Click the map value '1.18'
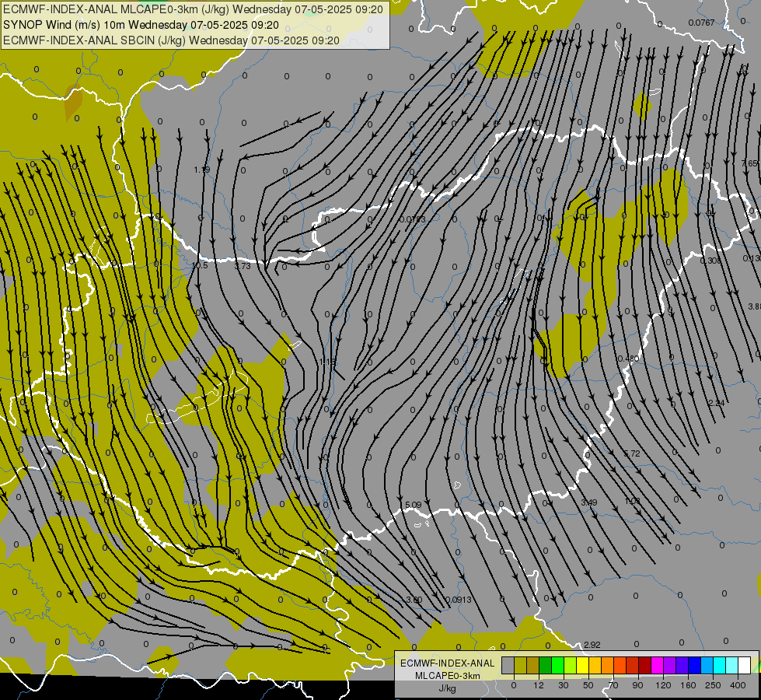 coord(327,362)
